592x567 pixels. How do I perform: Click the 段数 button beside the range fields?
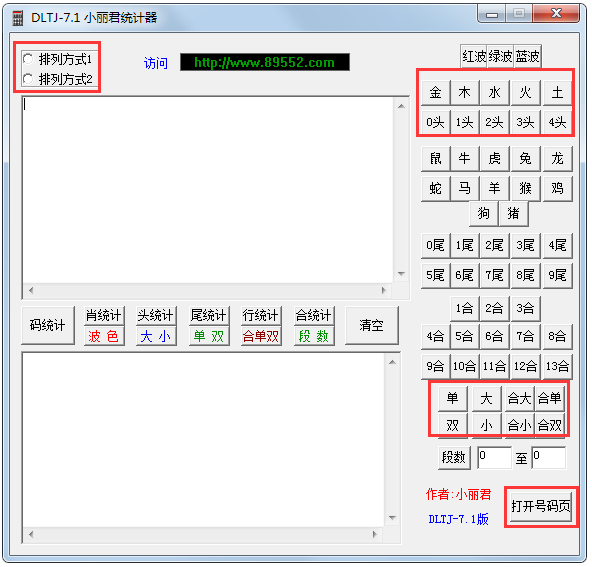point(454,458)
